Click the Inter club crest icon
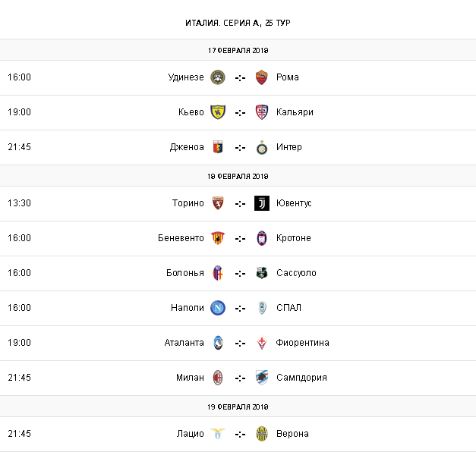Image resolution: width=476 pixels, height=452 pixels. (262, 147)
